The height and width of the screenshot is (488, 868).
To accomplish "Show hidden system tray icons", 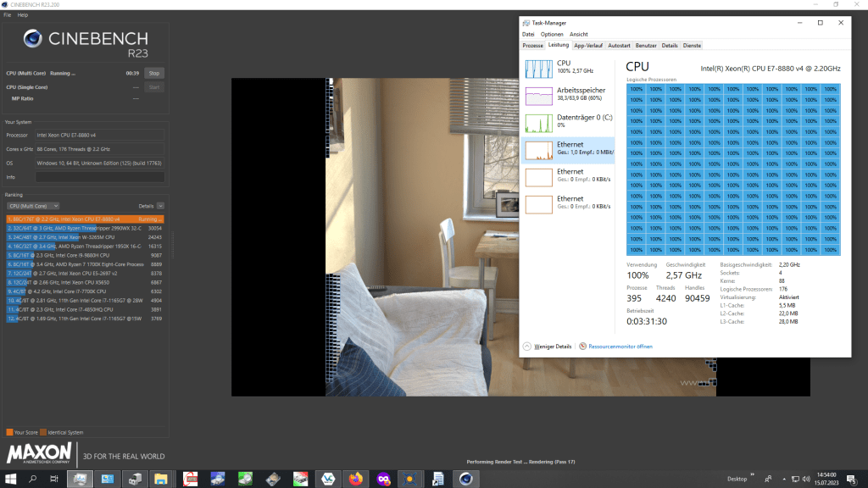I will pyautogui.click(x=784, y=480).
